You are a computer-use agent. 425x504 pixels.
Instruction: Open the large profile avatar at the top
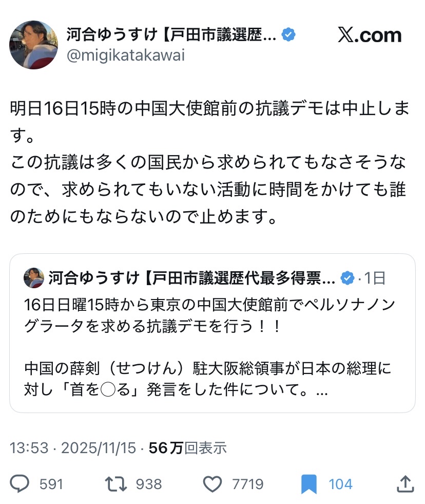(x=34, y=45)
